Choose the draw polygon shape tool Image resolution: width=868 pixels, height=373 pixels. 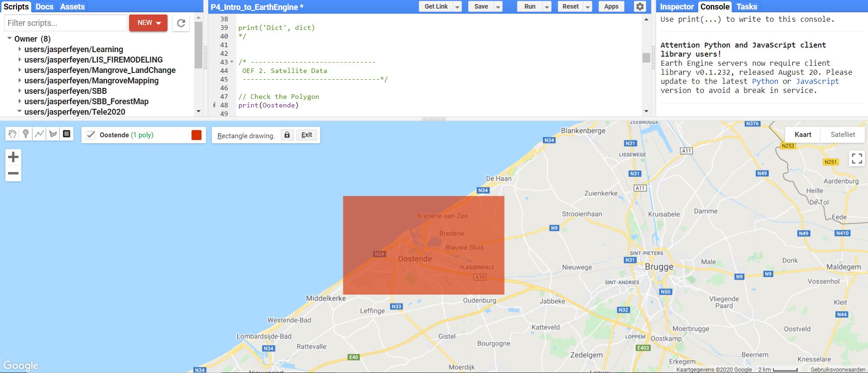click(x=53, y=134)
